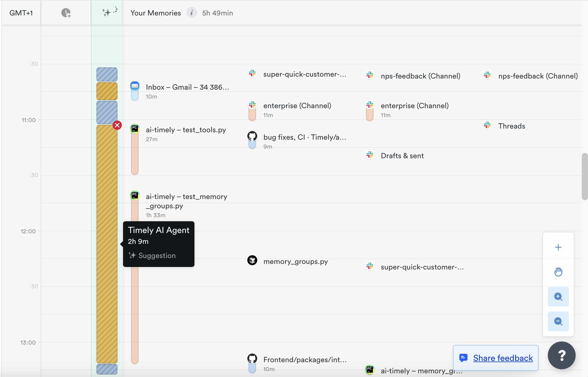
Task: Zoom out the timeline with magnifier minus
Action: point(558,321)
